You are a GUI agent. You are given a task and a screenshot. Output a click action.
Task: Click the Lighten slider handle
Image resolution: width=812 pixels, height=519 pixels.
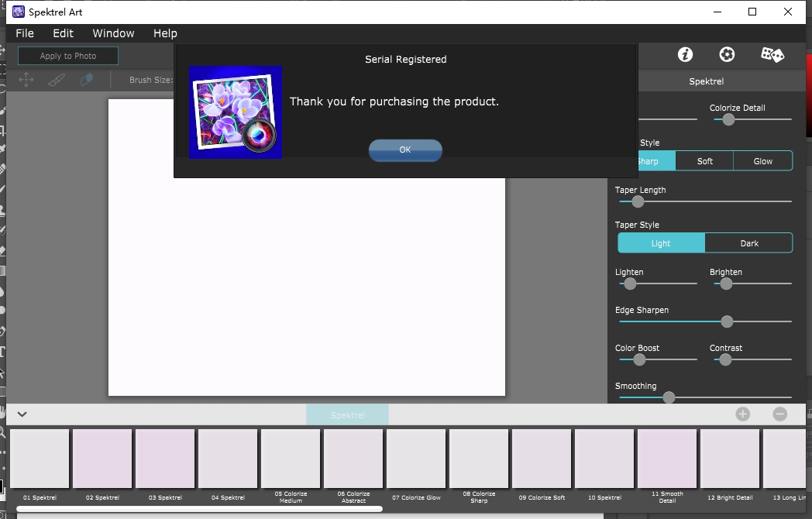point(630,284)
